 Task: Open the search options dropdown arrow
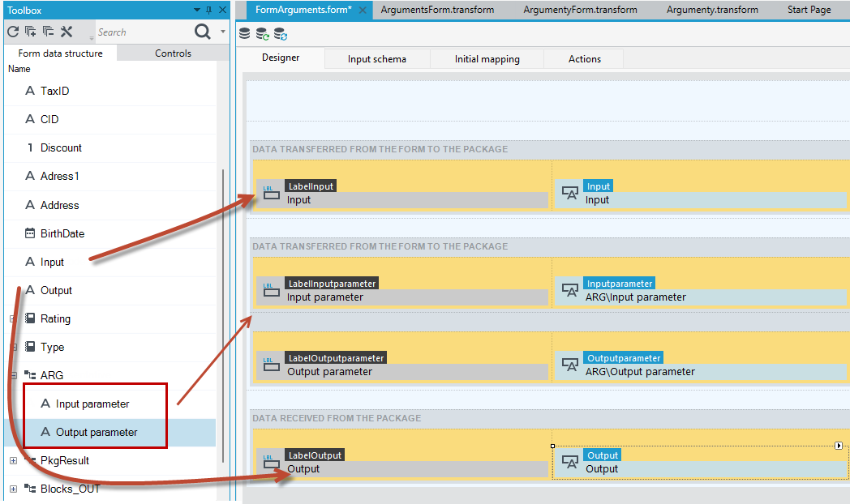(x=223, y=32)
